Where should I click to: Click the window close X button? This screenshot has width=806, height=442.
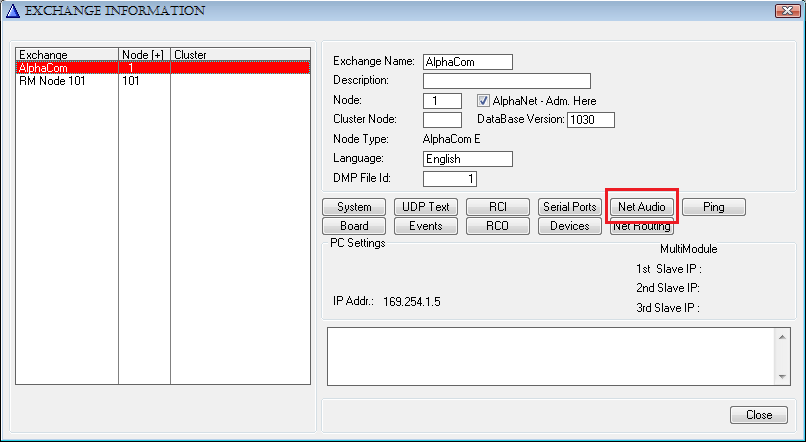tap(787, 10)
